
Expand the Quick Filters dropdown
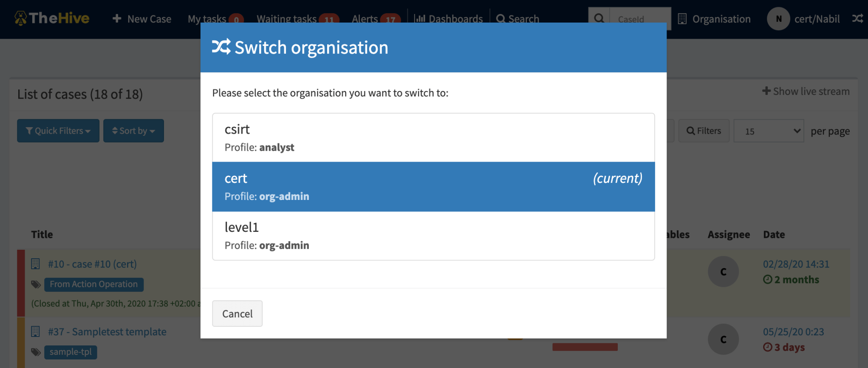[58, 131]
